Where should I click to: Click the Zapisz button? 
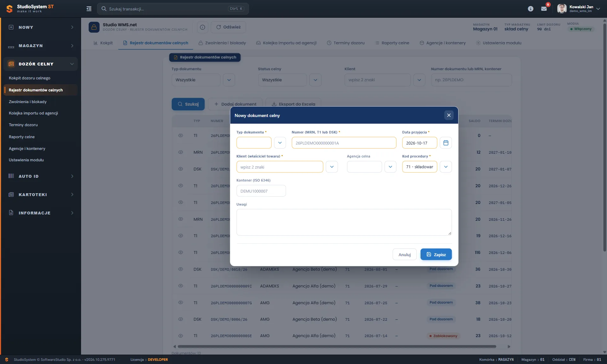point(436,255)
